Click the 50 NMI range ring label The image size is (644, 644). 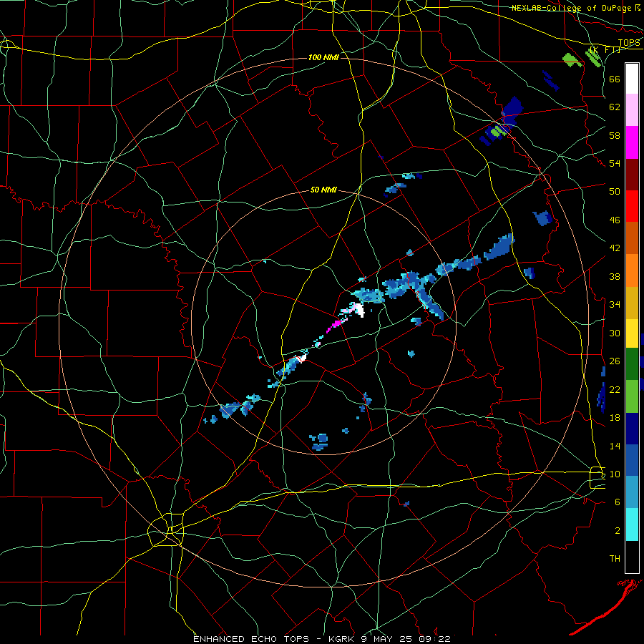coord(323,190)
